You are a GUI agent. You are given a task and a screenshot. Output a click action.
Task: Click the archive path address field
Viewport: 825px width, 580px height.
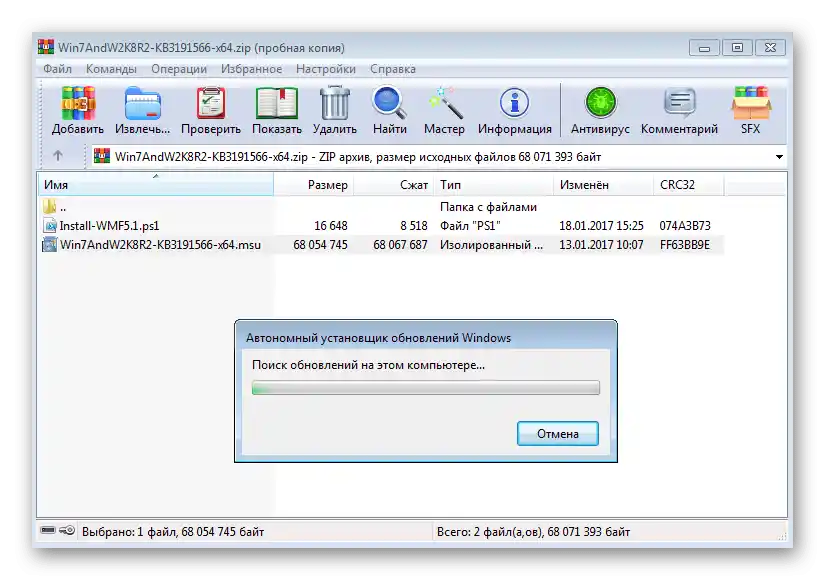(x=438, y=157)
